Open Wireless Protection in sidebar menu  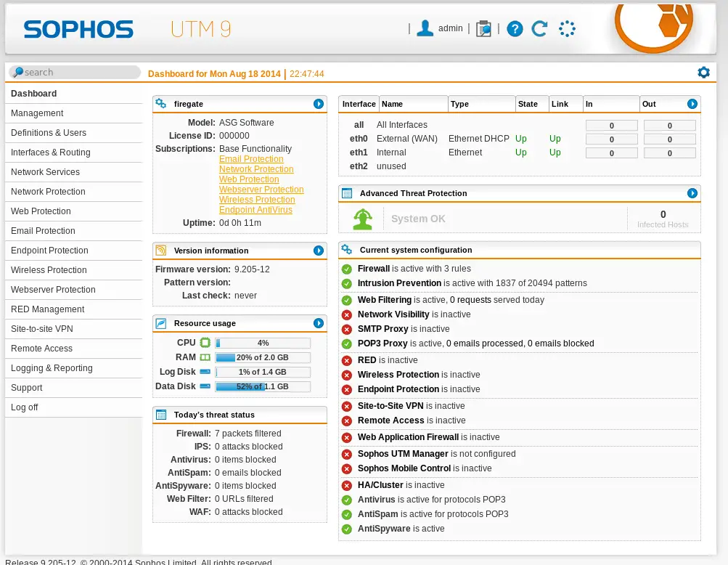73,269
